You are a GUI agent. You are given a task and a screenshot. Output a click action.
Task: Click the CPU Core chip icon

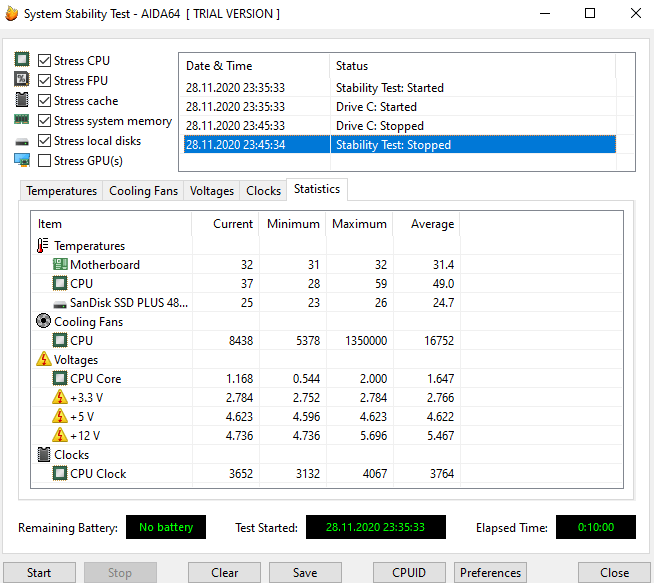[60, 378]
